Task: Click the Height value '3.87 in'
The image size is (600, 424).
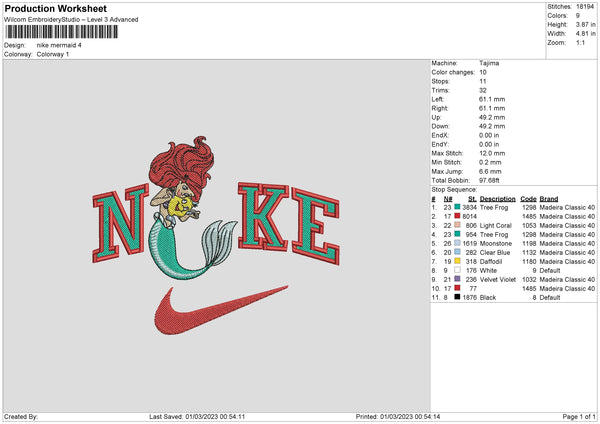Action: [x=585, y=24]
